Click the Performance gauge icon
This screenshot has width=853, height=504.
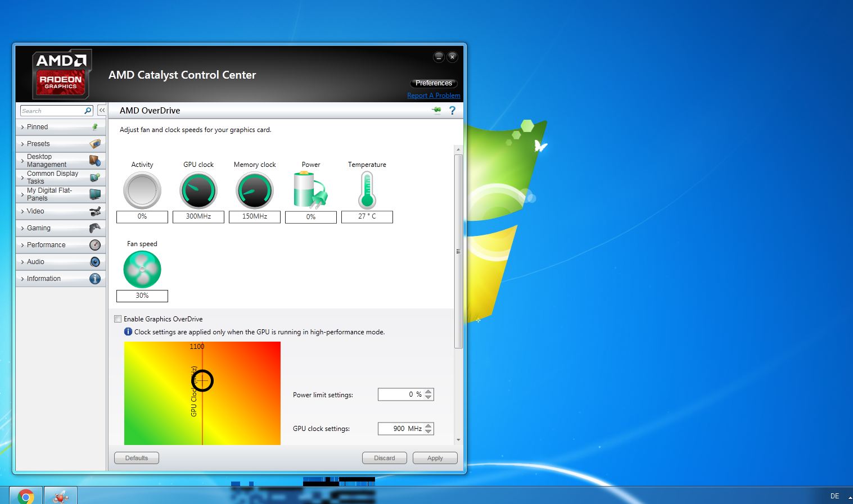[95, 245]
